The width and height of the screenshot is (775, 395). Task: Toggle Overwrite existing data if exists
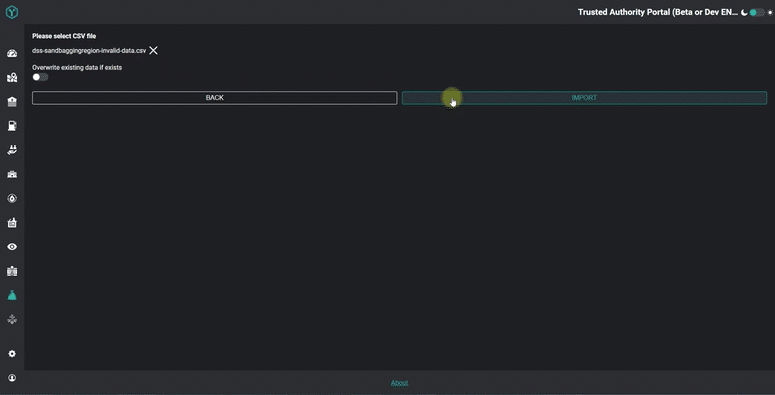[x=40, y=77]
